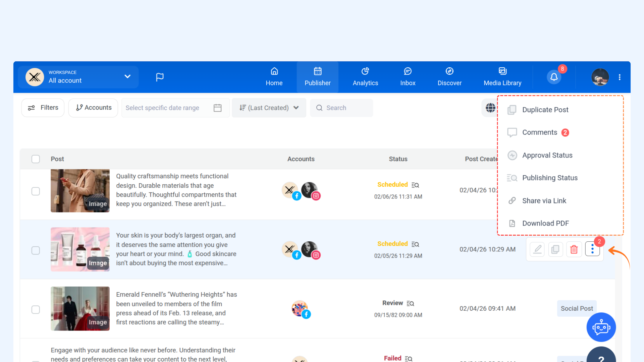Open the chatbot assistant robot icon
This screenshot has height=362, width=644.
click(x=601, y=327)
